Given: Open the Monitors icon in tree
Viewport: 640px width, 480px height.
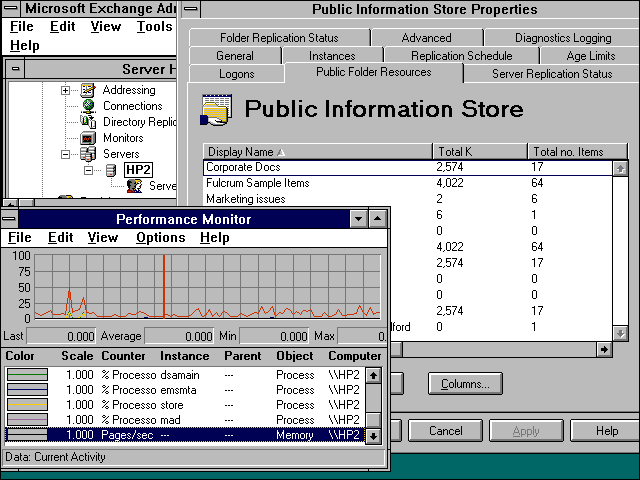Looking at the screenshot, I should [88, 138].
